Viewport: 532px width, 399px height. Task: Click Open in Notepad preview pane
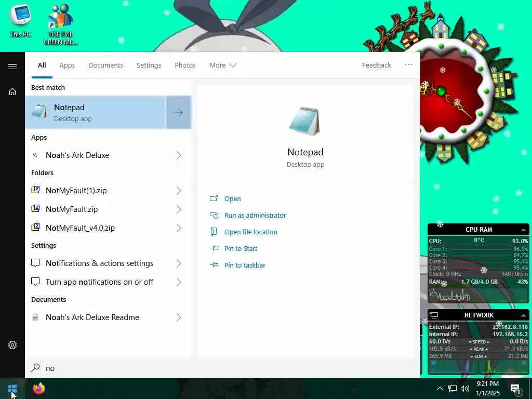232,199
